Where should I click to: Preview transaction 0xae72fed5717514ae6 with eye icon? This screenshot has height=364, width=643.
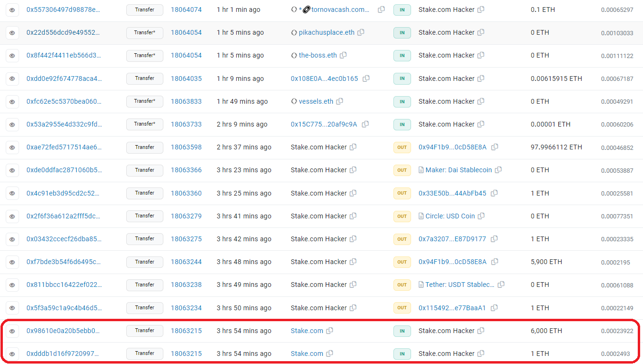pos(12,148)
